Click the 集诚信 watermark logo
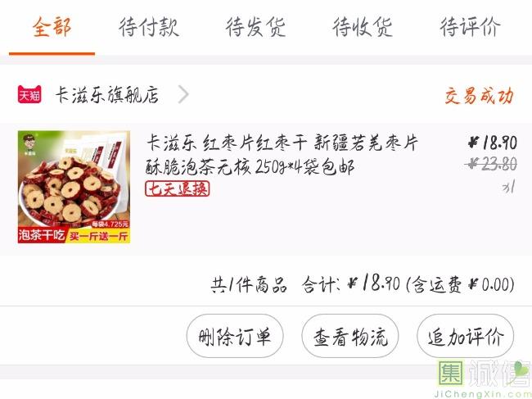 (483, 379)
